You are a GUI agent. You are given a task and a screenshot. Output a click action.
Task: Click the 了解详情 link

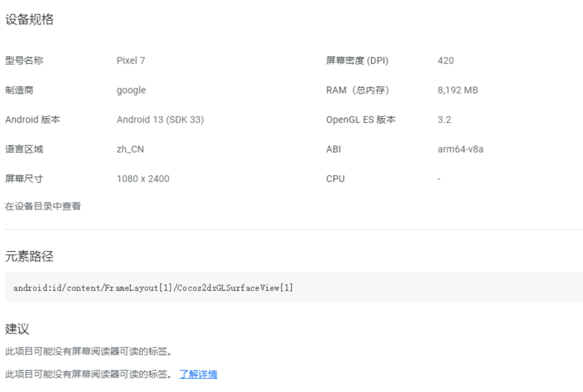tap(198, 374)
